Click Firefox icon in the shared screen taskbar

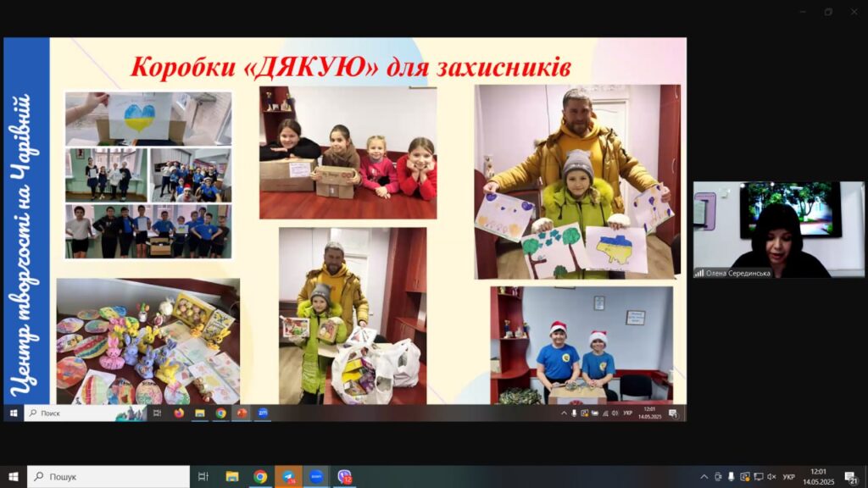click(178, 413)
